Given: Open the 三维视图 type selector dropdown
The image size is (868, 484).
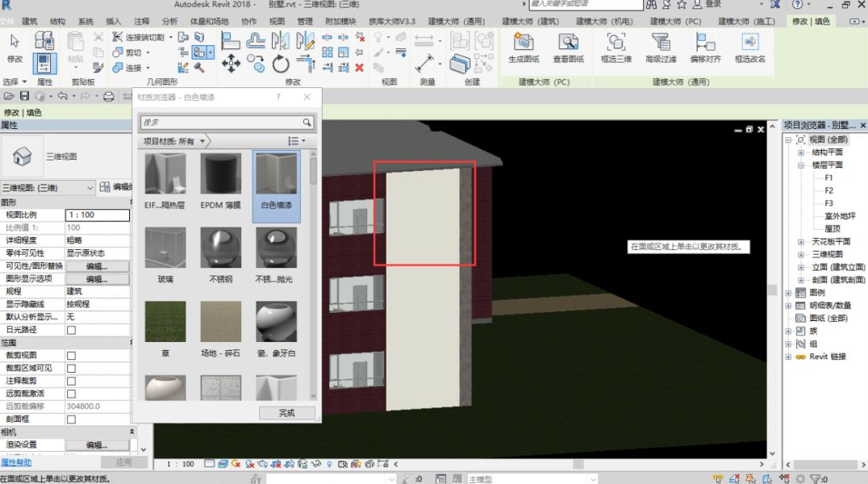Looking at the screenshot, I should click(x=48, y=188).
